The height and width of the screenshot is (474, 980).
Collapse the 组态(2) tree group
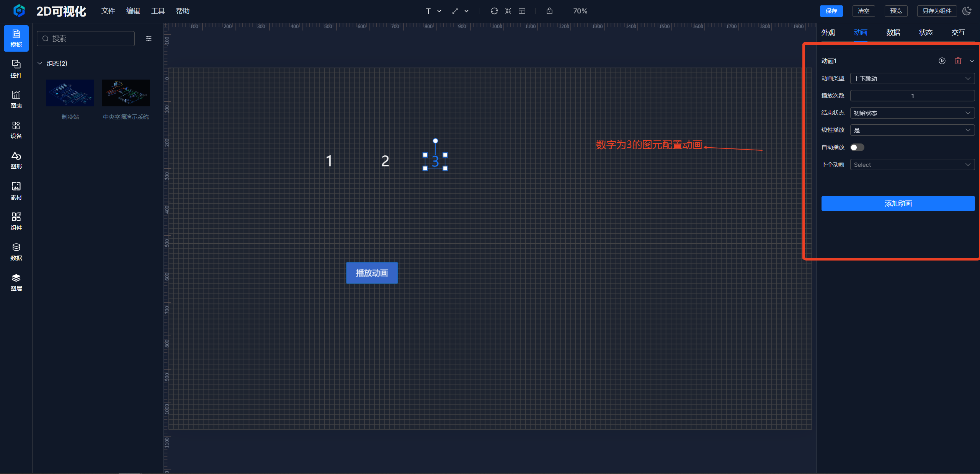point(40,64)
